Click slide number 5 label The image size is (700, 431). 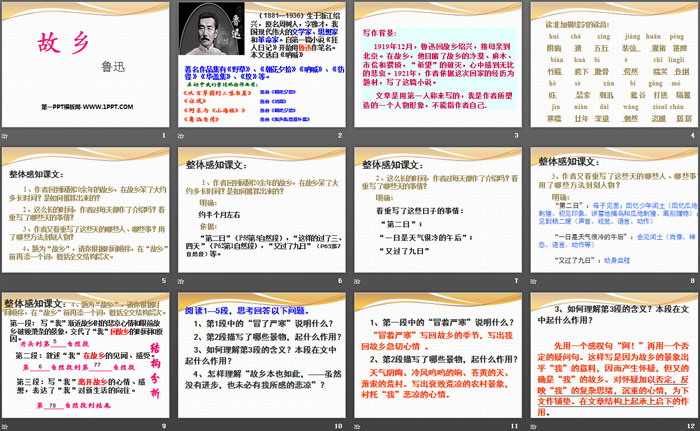164,280
